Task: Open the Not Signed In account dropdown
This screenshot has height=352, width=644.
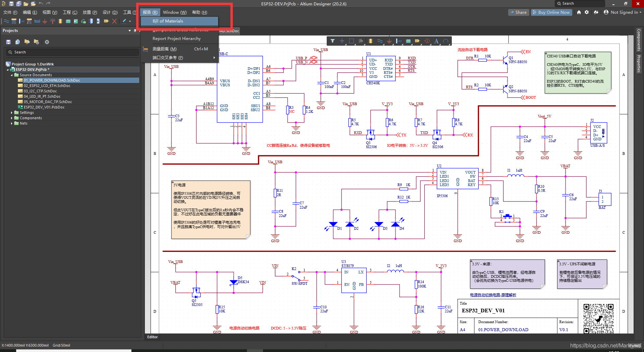Action: point(622,12)
